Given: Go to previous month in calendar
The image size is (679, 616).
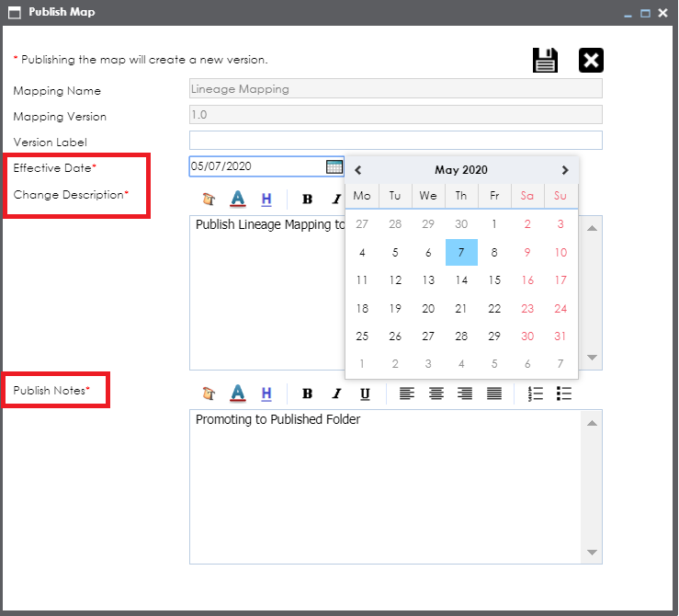Looking at the screenshot, I should point(357,170).
